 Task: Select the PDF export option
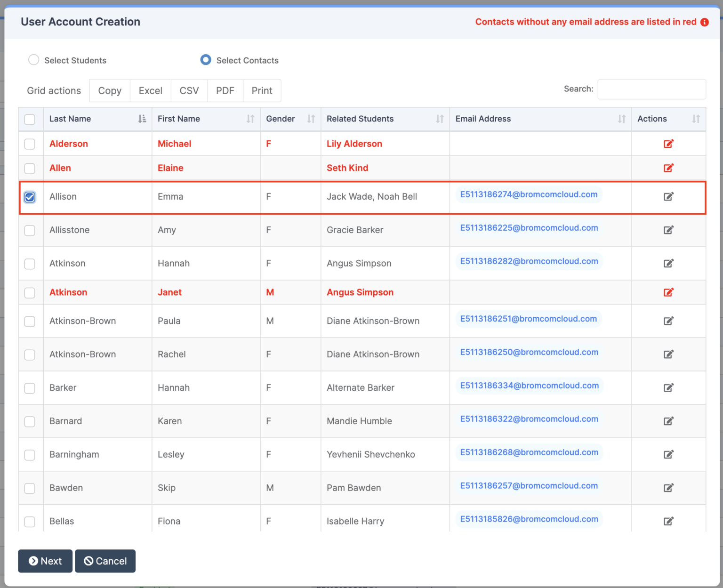click(x=225, y=90)
